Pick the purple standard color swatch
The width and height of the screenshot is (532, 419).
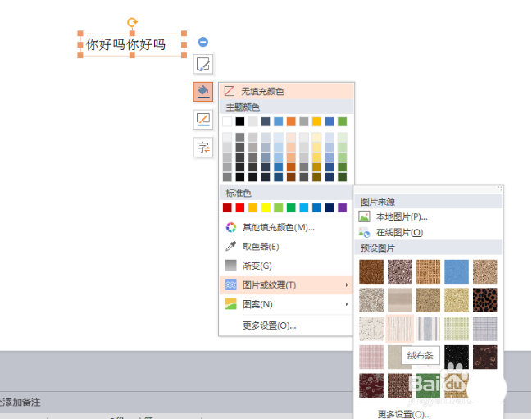pyautogui.click(x=342, y=207)
